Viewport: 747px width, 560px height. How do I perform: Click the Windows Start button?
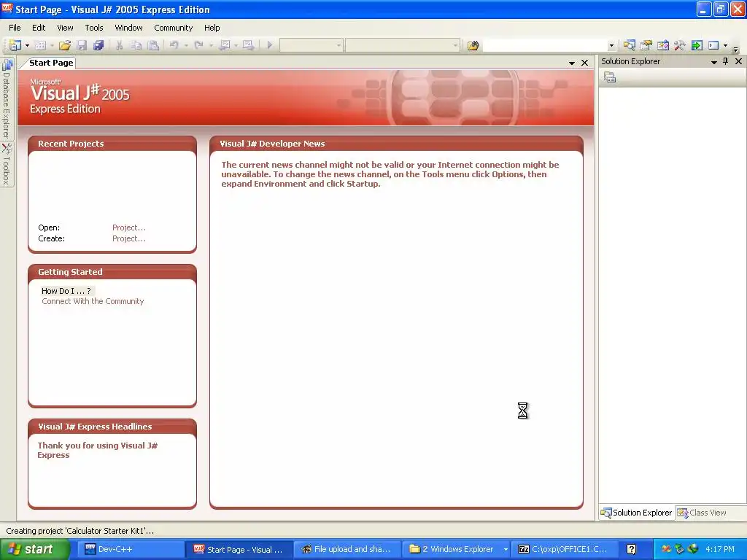coord(35,549)
